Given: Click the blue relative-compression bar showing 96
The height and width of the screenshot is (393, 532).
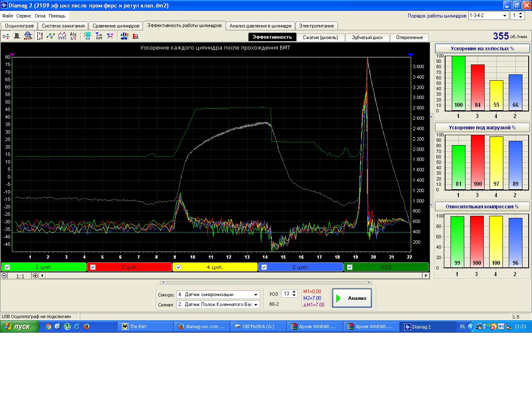Looking at the screenshot, I should (515, 243).
